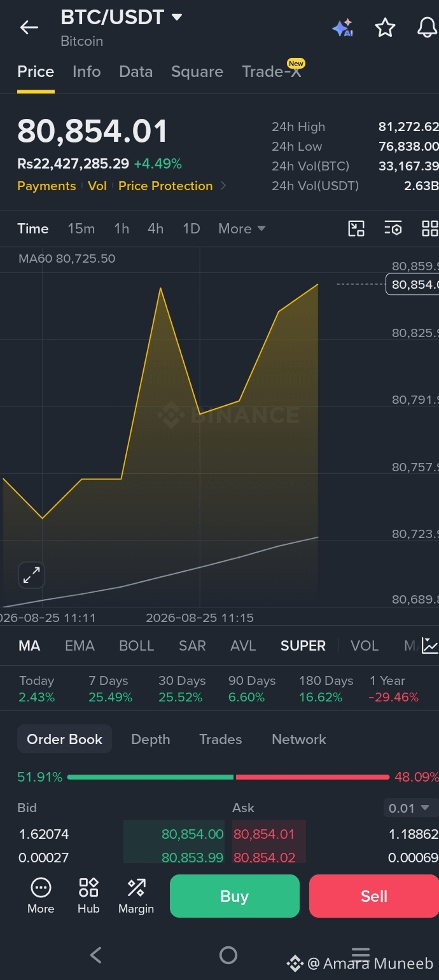Switch to the Price tab
The image size is (439, 980).
pos(36,72)
